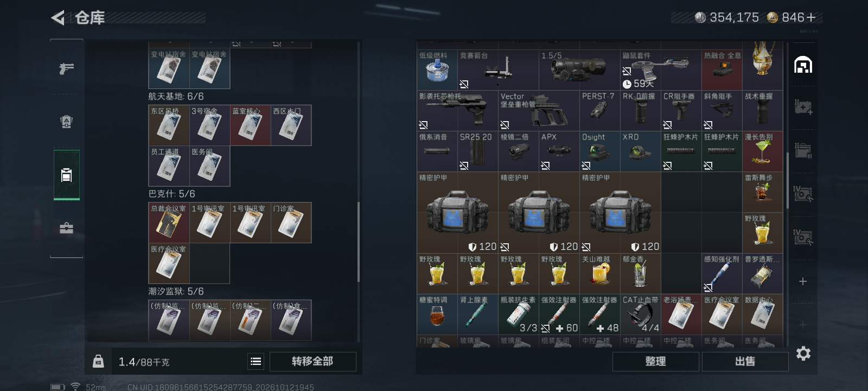
Task: Select the 感知强化剂 syringe item
Action: coord(722,273)
